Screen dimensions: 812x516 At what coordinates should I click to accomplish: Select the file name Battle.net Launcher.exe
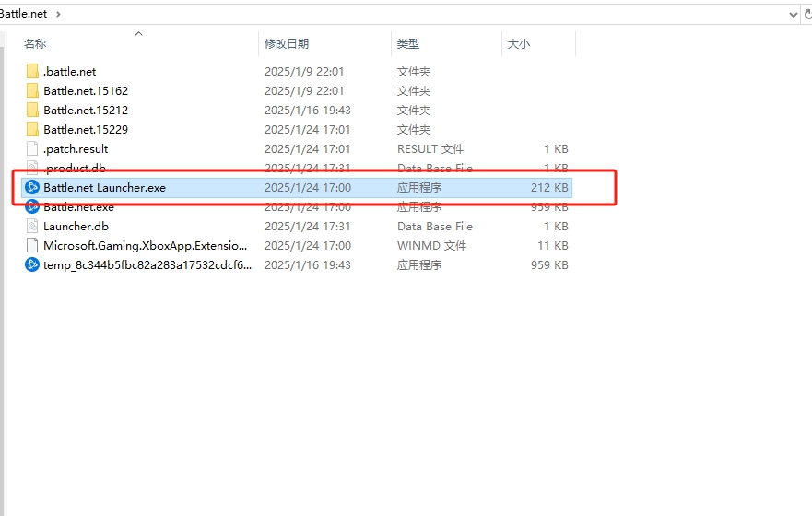104,187
